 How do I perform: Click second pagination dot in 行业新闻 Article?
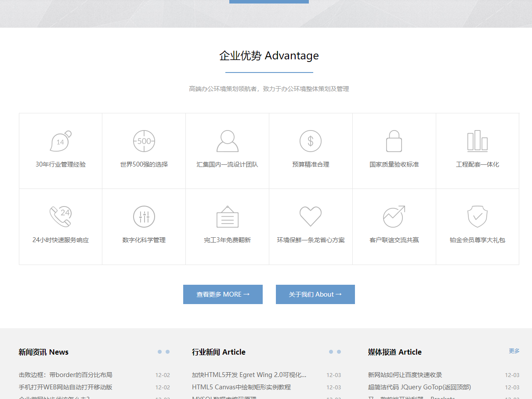339,352
